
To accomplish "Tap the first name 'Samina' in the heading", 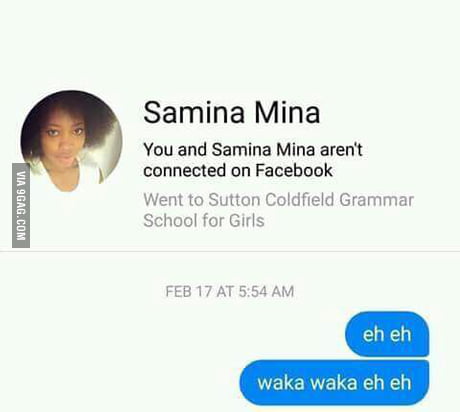I will coord(194,112).
